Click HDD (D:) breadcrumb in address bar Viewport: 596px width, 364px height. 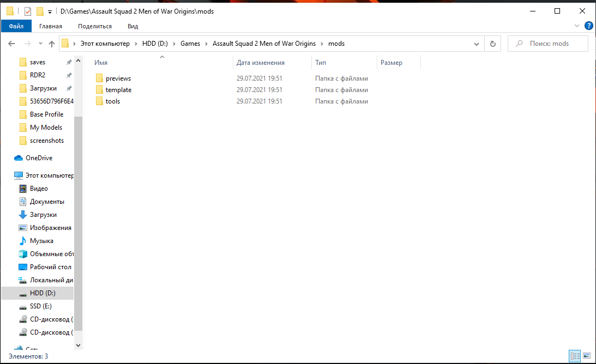[155, 44]
